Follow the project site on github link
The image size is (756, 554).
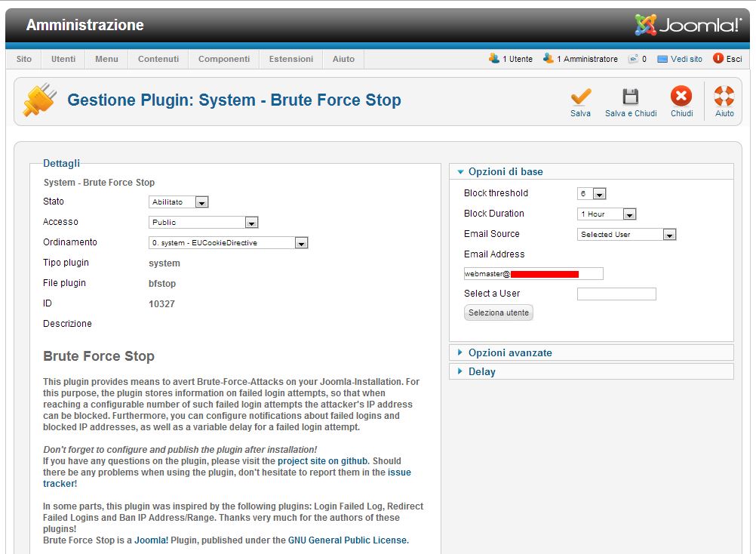tap(323, 461)
